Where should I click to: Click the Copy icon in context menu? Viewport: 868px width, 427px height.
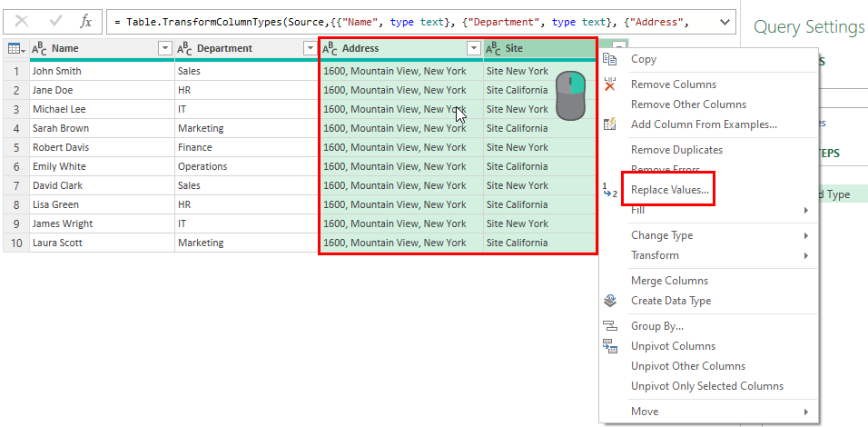coord(609,59)
